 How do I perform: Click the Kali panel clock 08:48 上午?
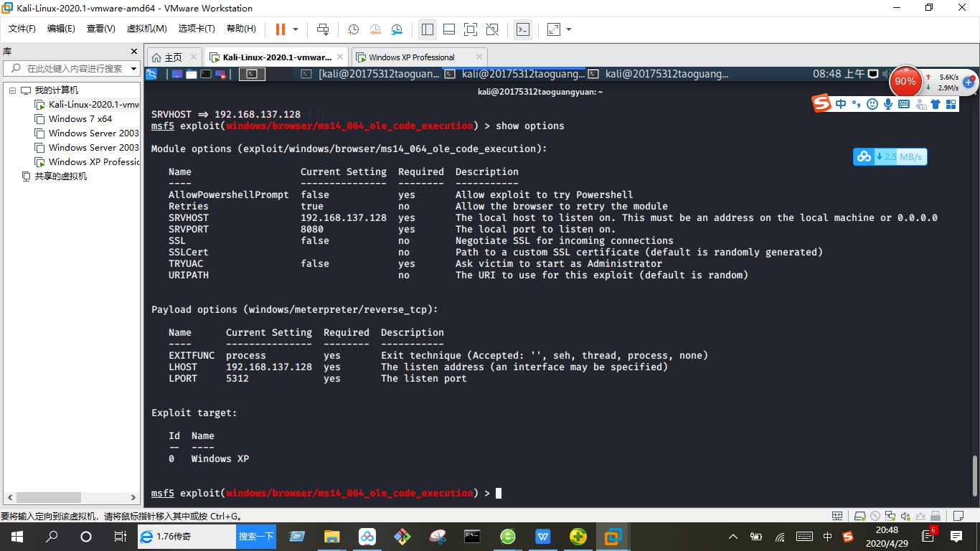[839, 74]
